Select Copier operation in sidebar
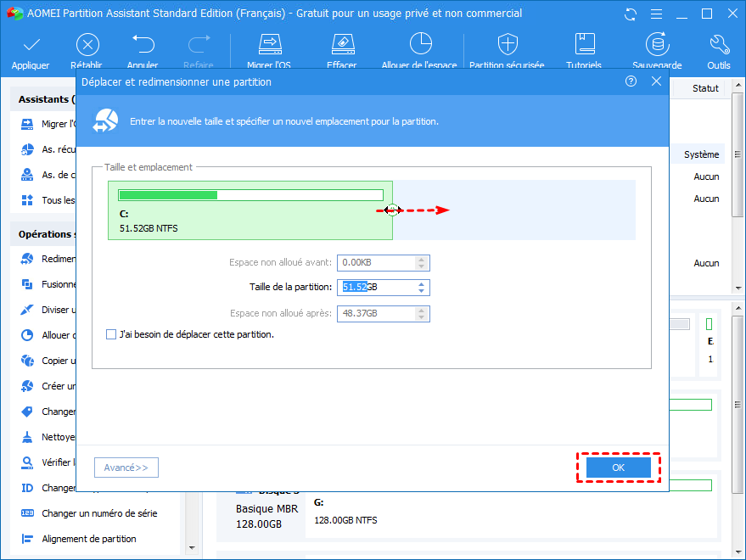The image size is (746, 560). (x=48, y=361)
